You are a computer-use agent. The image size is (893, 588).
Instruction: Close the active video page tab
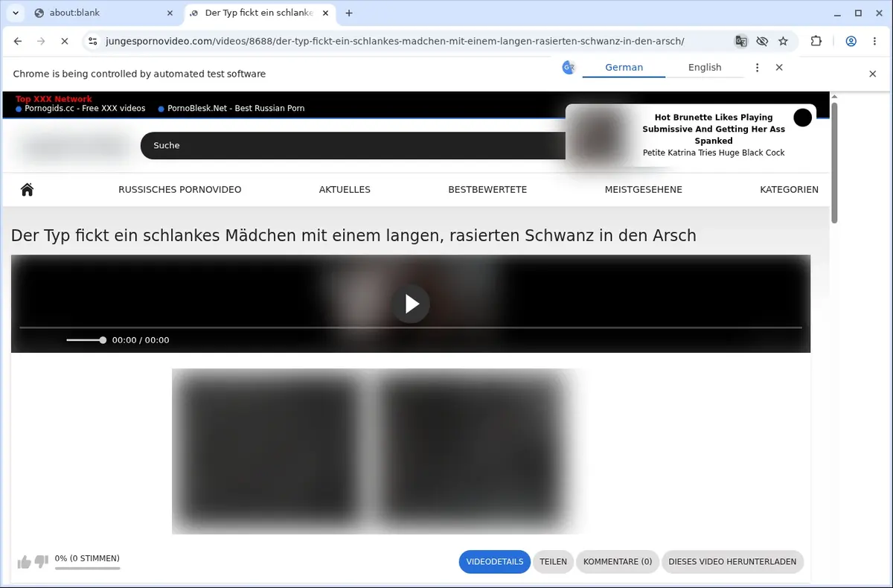point(325,13)
